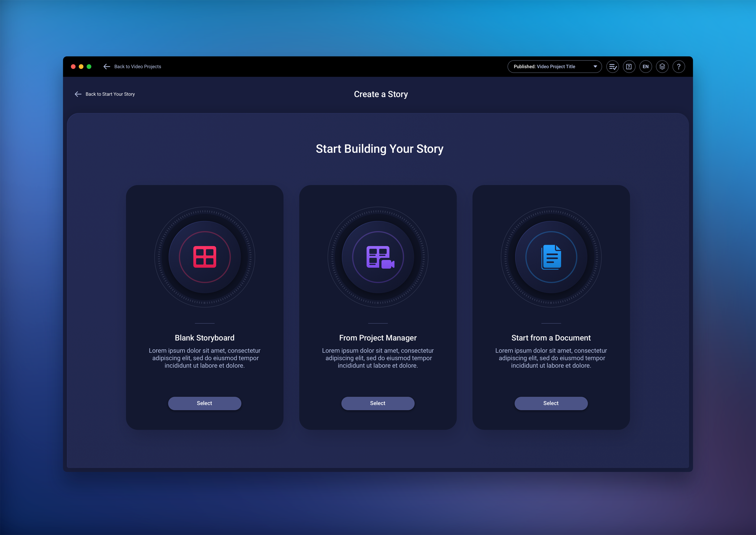Click the green full-screen traffic light button
This screenshot has height=535, width=756.
tap(89, 66)
